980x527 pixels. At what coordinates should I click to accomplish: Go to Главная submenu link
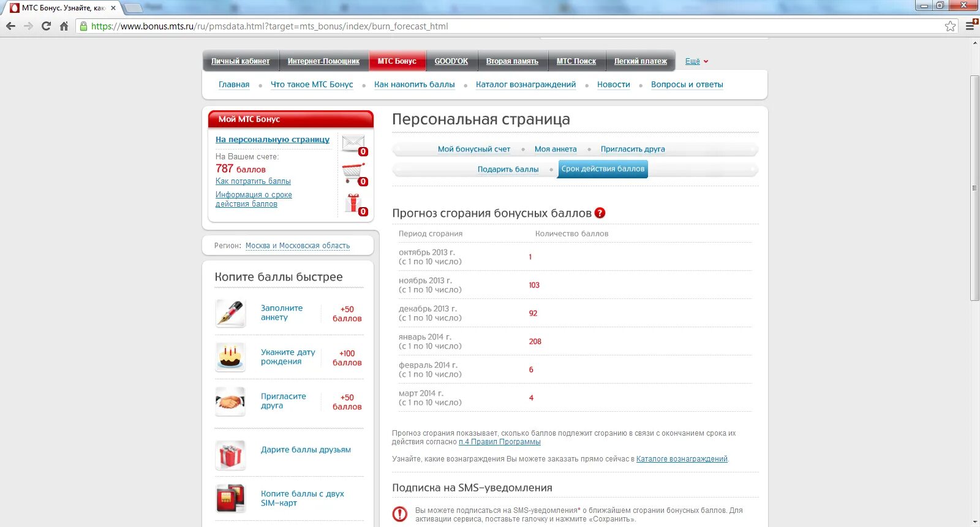[x=234, y=85]
